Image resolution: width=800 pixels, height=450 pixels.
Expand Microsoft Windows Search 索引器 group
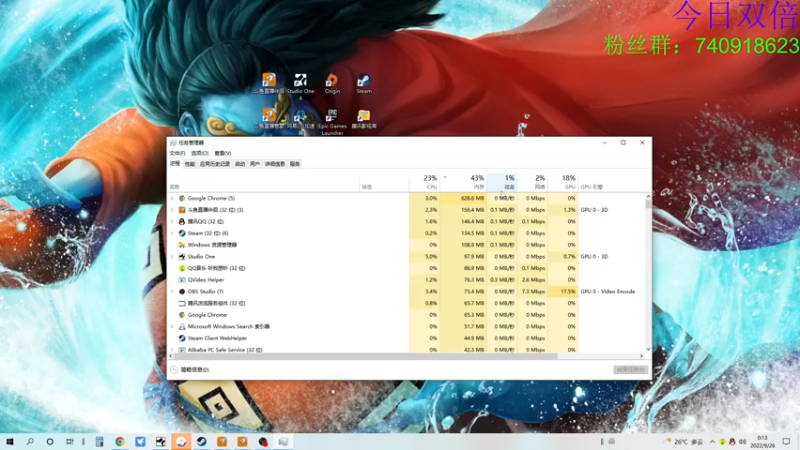172,327
